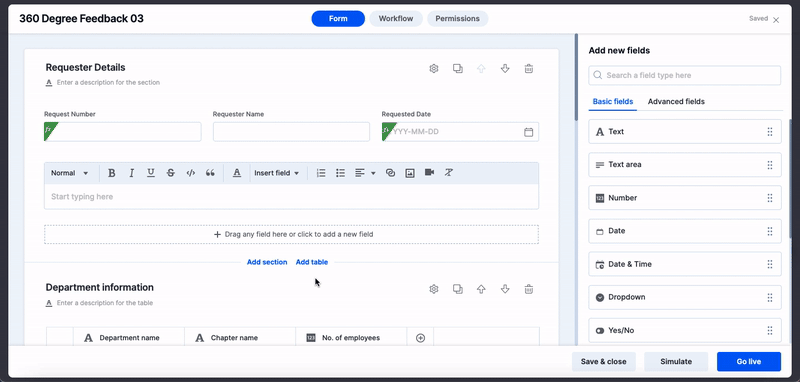Click the table description placeholder text
Screen dimensions: 800x382
click(x=105, y=303)
